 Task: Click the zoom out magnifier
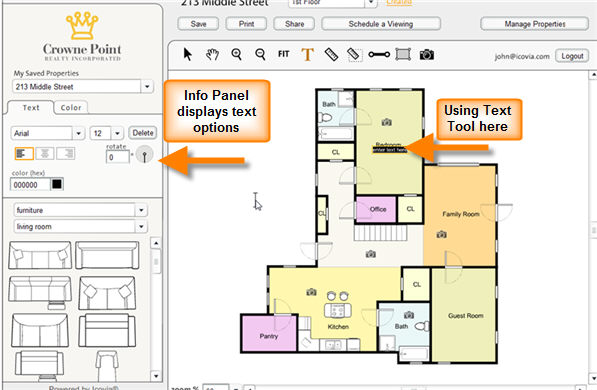coord(260,54)
